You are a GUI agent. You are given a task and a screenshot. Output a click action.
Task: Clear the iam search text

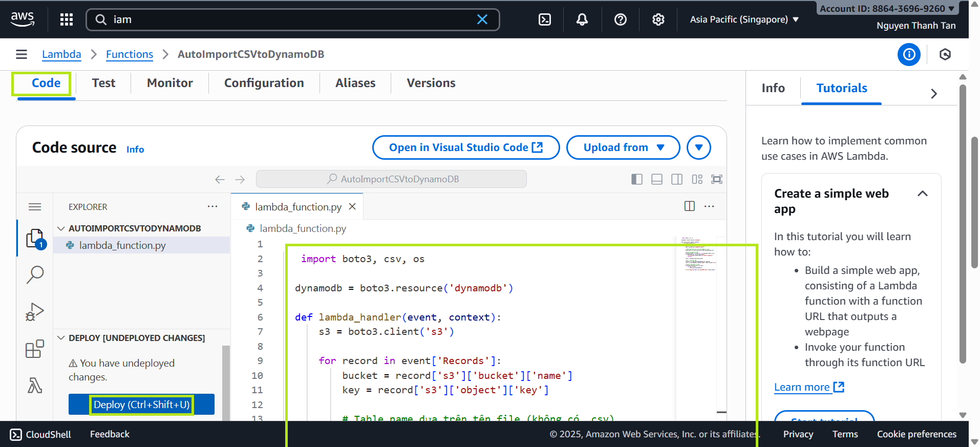pos(482,19)
